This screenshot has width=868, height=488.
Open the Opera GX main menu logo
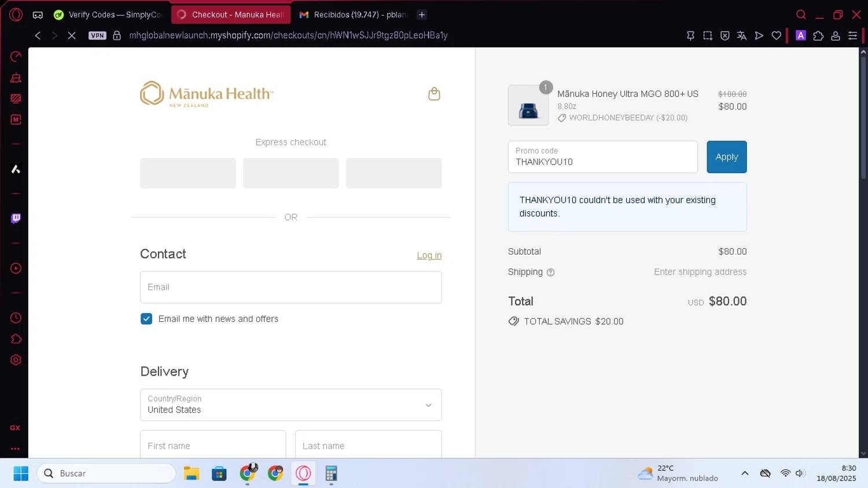[x=16, y=14]
